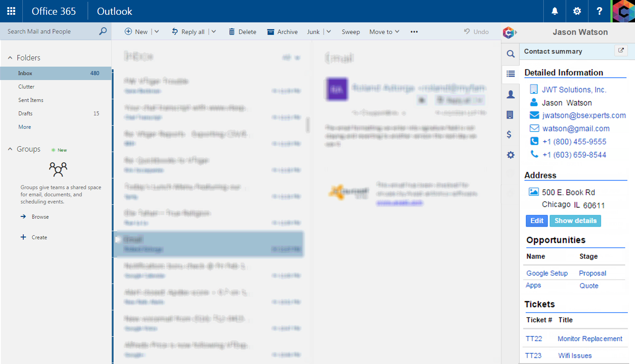Open the Move to dropdown
The image size is (635, 364).
coord(384,32)
